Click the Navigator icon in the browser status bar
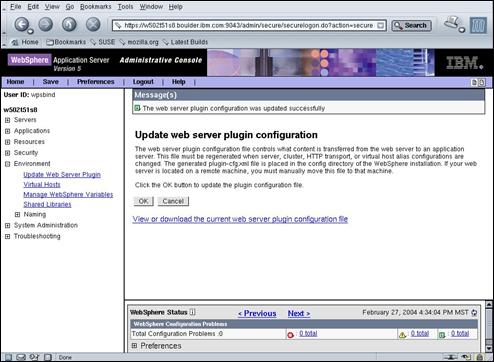This screenshot has height=362, width=494. 8,357
